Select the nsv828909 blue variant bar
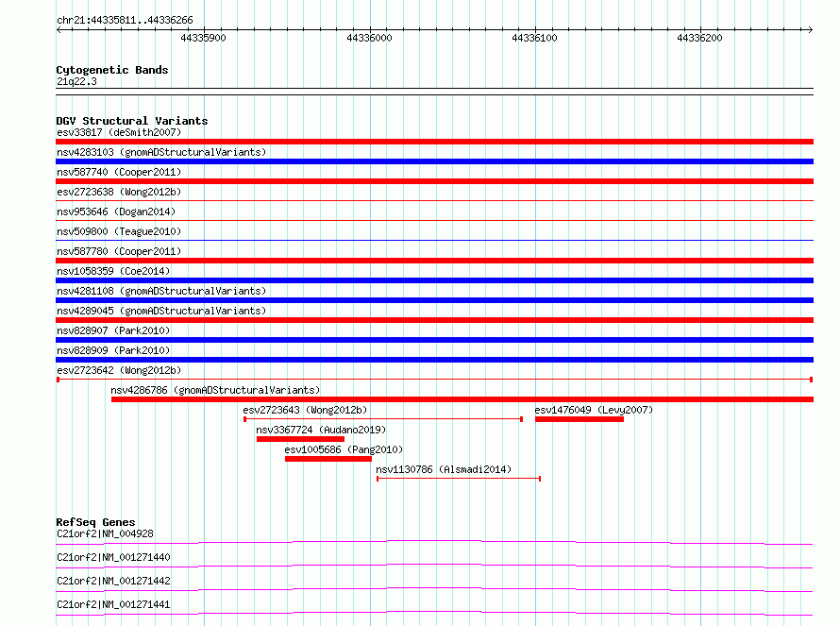Viewport: 840px width, 626px height. pyautogui.click(x=434, y=360)
